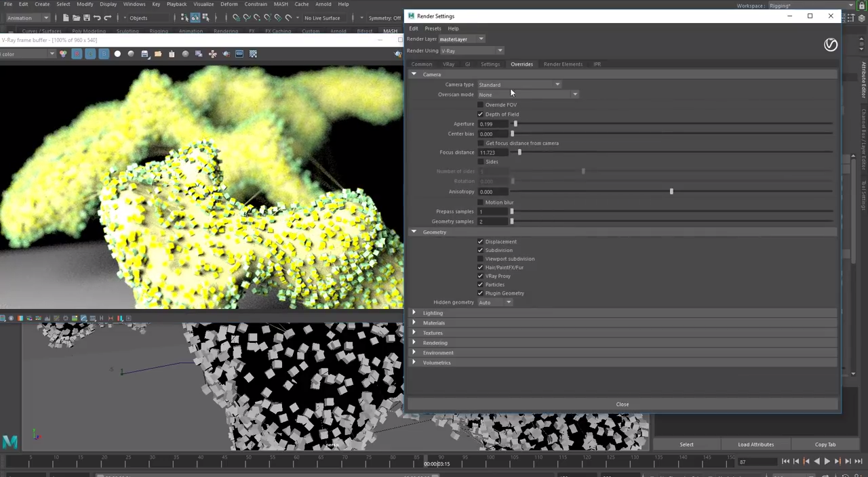Viewport: 868px width, 477px height.
Task: Open an image in the V-Ray frame buffer
Action: click(158, 54)
